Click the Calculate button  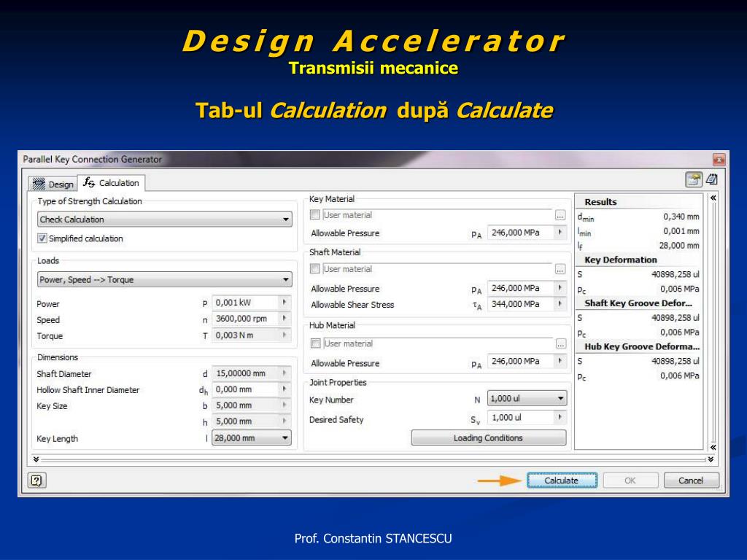click(x=562, y=481)
